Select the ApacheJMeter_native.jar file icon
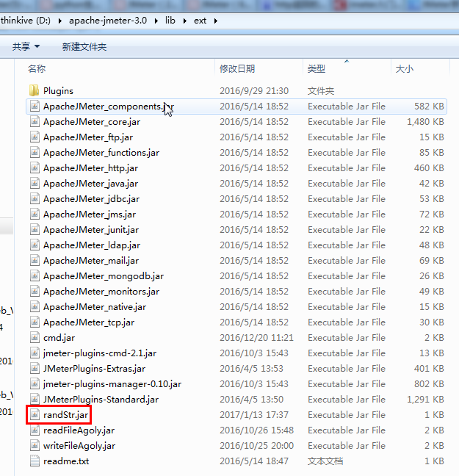This screenshot has height=476, width=459. (x=35, y=306)
